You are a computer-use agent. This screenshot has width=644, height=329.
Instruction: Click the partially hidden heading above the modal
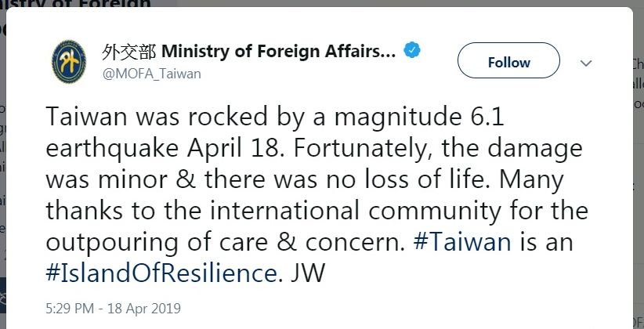pos(78,3)
